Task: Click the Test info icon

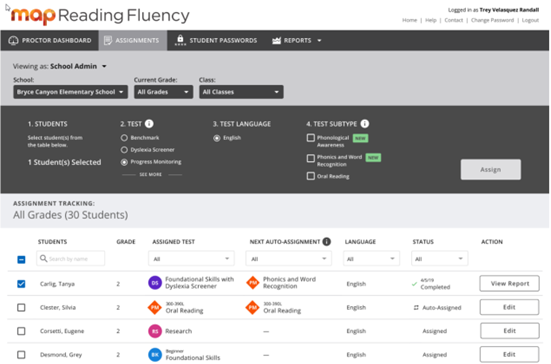Action: pyautogui.click(x=149, y=124)
